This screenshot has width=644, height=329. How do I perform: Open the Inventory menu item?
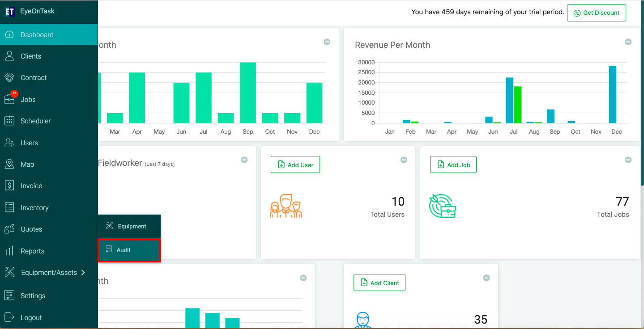(49, 207)
